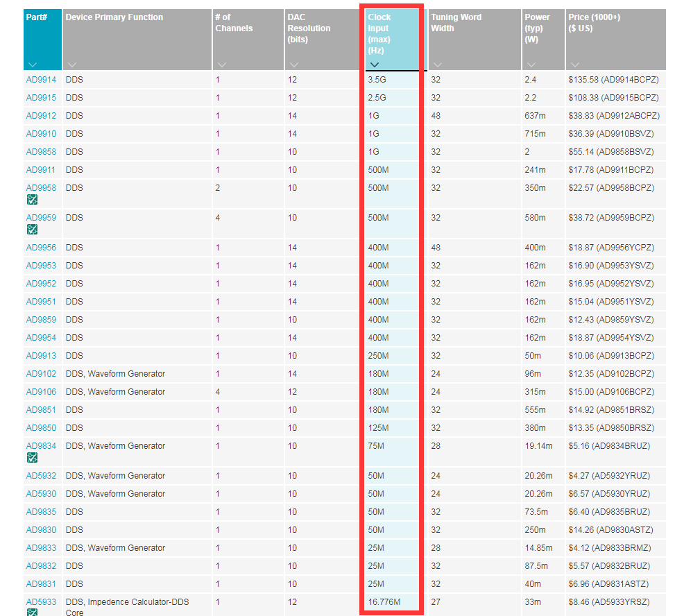Open the AD5933 part link
Image resolution: width=675 pixels, height=616 pixels.
tap(42, 602)
